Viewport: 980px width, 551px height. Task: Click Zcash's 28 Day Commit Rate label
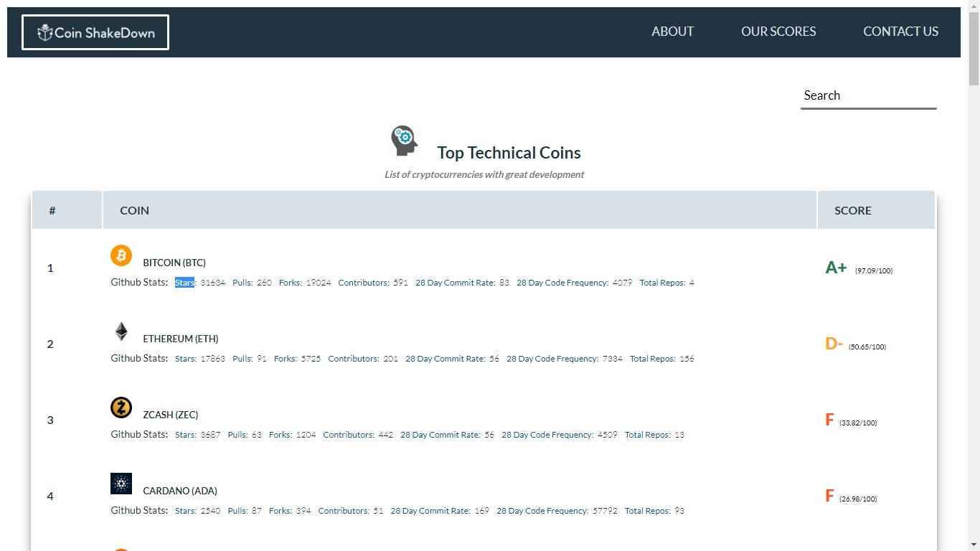tap(440, 435)
